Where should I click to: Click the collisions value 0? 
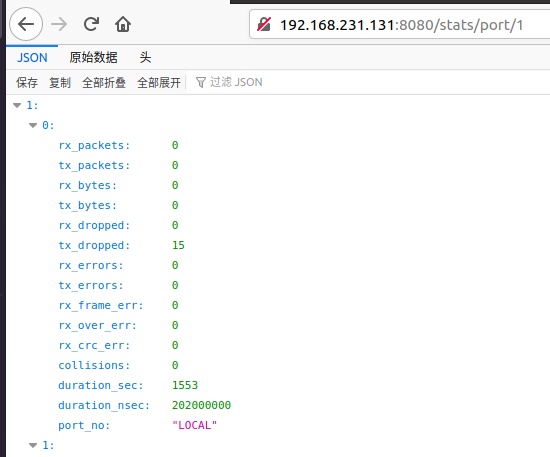coord(175,365)
